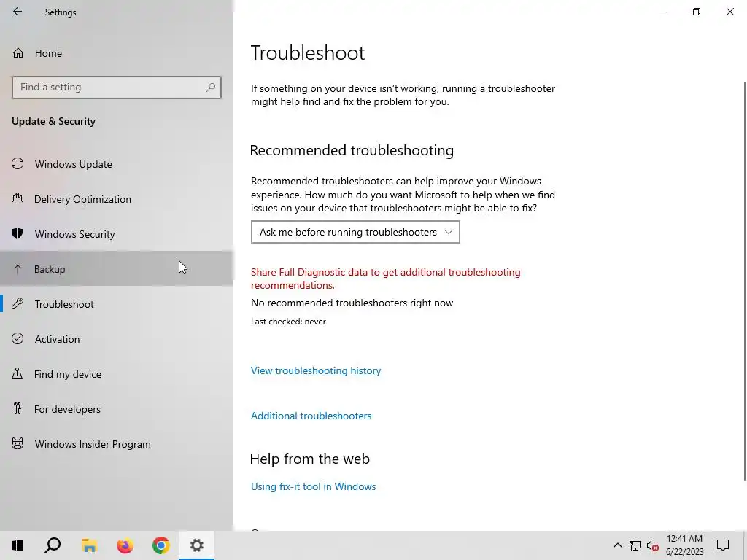Click the Recommended troubleshooting heading
Screen dimensions: 747x560
tap(352, 150)
